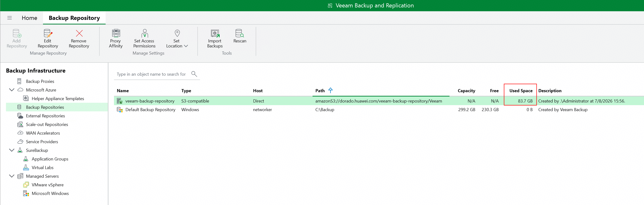Viewport: 644px width, 205px height.
Task: Click the Rescan repository icon
Action: coord(239,33)
